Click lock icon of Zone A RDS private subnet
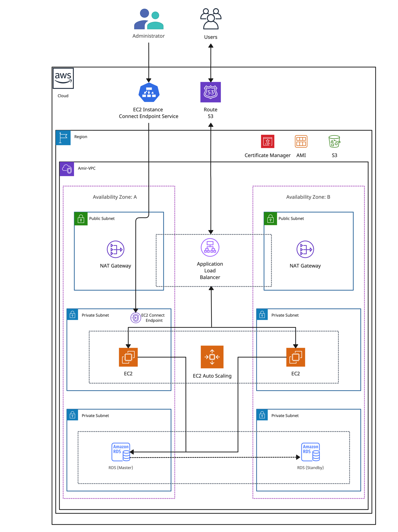 [x=72, y=415]
